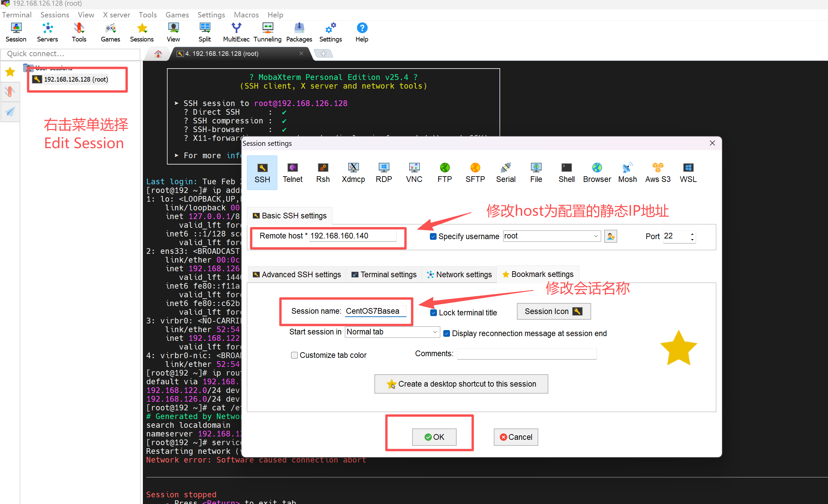Select the Serial session type
The height and width of the screenshot is (504, 828).
coord(506,173)
